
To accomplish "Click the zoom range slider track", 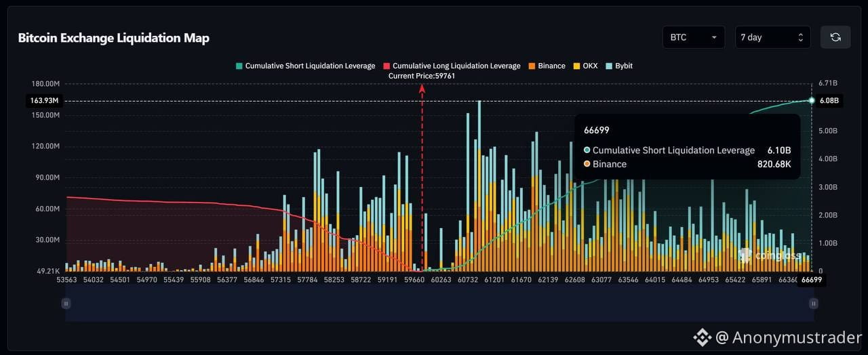I will (439, 304).
